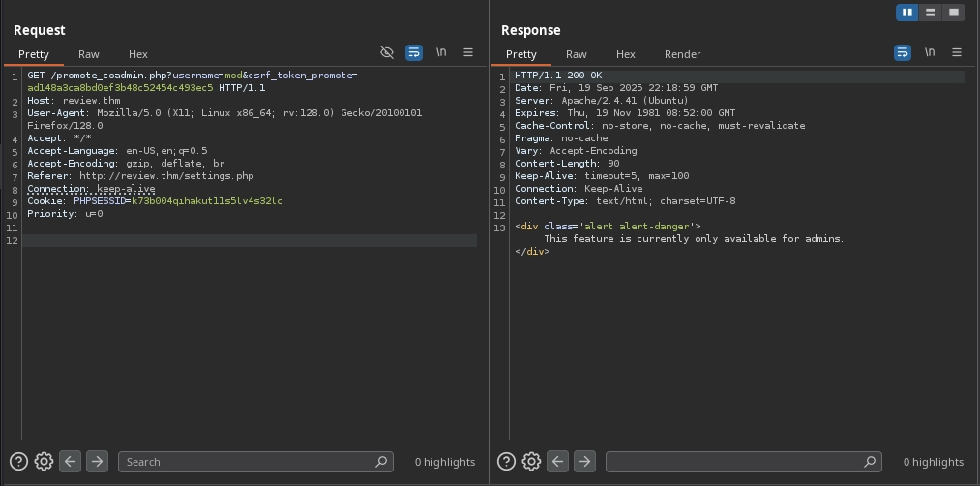Go to previous match in Request search
Viewport: 980px width, 486px height.
click(70, 462)
